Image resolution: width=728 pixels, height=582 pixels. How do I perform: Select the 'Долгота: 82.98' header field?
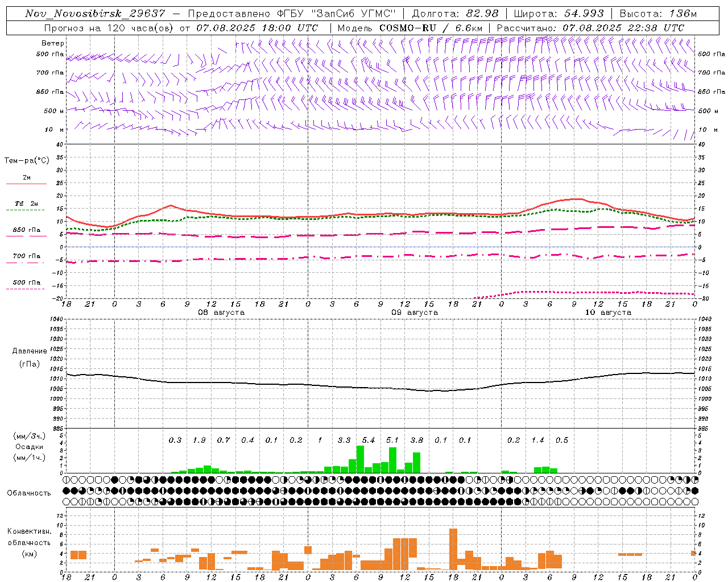(x=455, y=14)
